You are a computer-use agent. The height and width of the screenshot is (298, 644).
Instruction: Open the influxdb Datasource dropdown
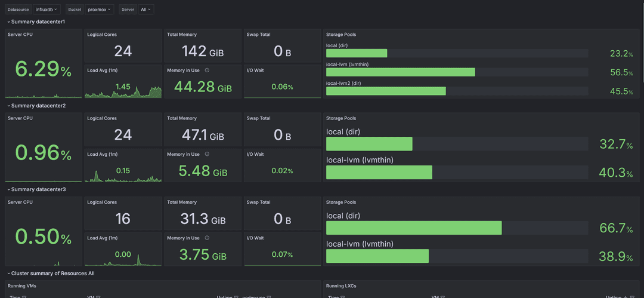pos(47,10)
